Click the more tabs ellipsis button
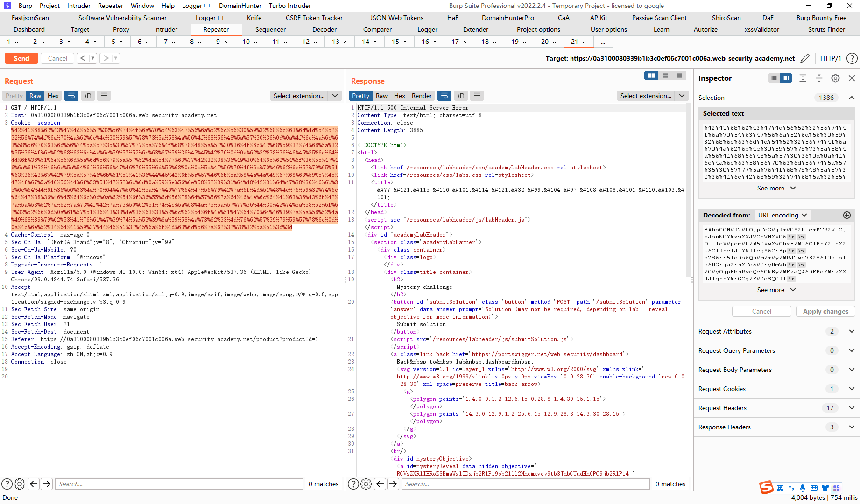This screenshot has width=860, height=504. pos(603,42)
